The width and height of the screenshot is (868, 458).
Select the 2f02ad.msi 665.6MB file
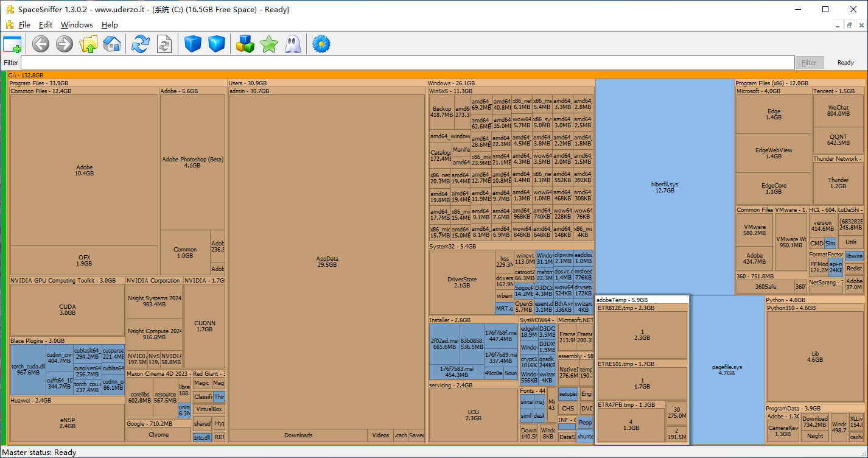click(443, 343)
